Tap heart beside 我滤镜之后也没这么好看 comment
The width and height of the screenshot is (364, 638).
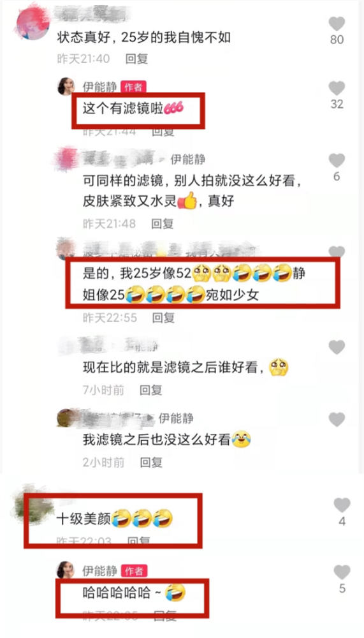tap(337, 419)
